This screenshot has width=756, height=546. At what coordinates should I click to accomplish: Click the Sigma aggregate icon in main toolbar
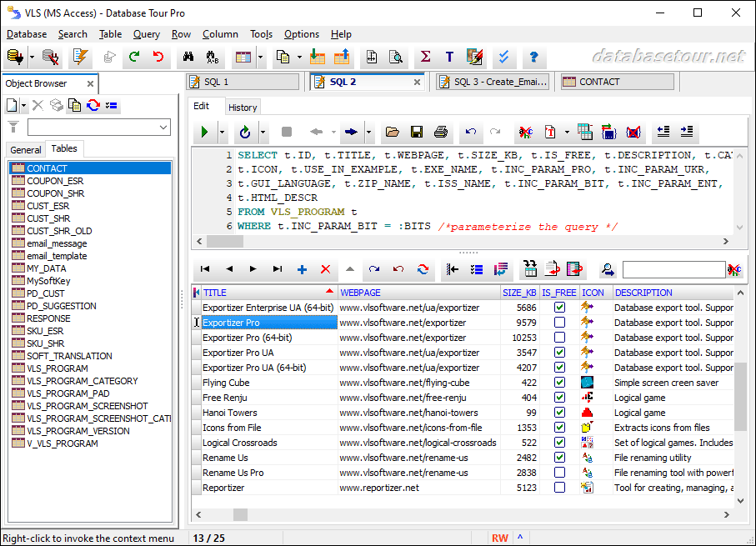pyautogui.click(x=425, y=58)
